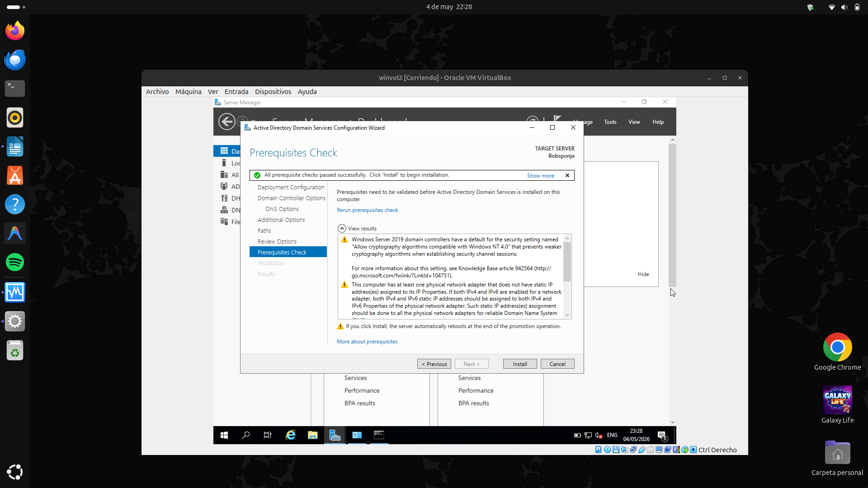Open Task View in Windows taskbar
This screenshot has height=488, width=868.
[268, 435]
